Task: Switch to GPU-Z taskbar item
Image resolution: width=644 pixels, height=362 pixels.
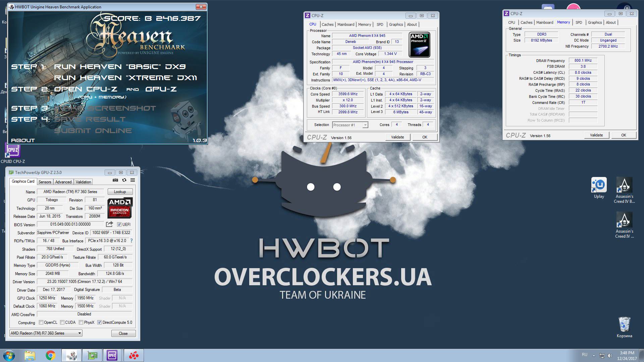Action: (x=92, y=355)
